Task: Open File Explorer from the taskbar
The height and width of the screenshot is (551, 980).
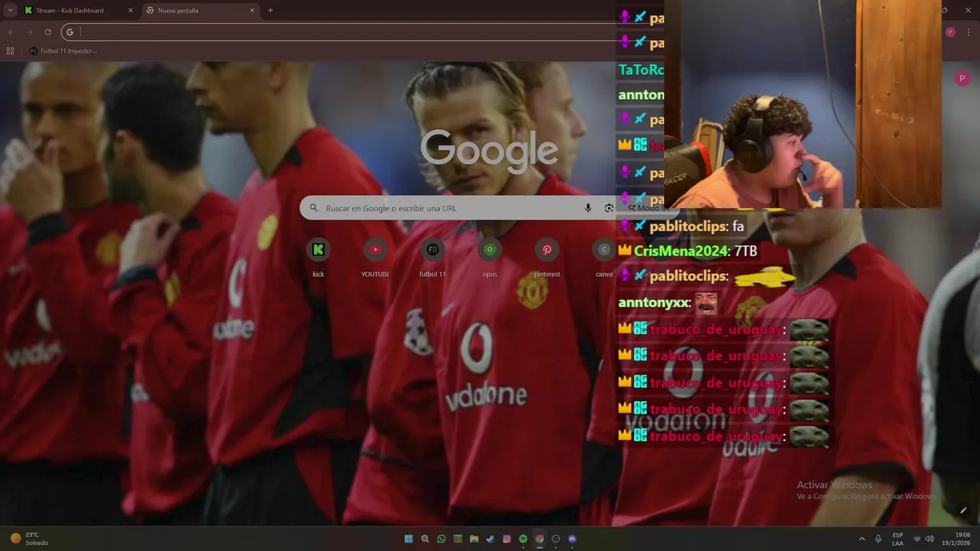Action: click(474, 539)
